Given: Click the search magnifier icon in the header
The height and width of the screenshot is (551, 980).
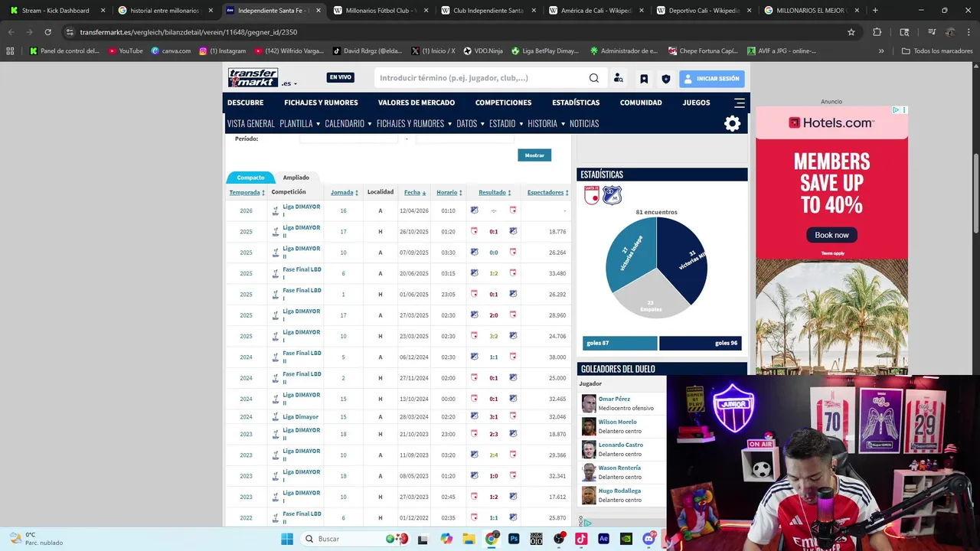Looking at the screenshot, I should 594,78.
